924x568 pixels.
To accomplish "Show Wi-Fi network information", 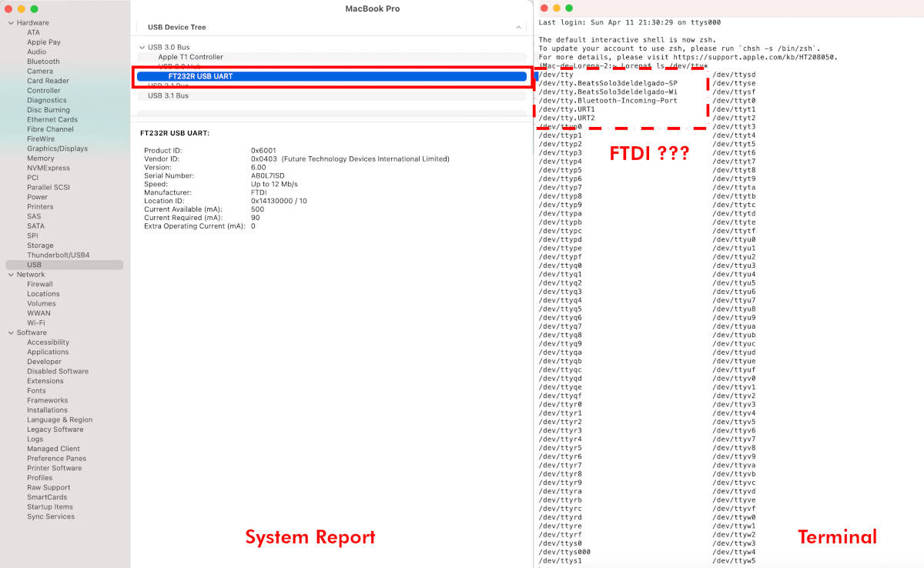I will coord(36,323).
